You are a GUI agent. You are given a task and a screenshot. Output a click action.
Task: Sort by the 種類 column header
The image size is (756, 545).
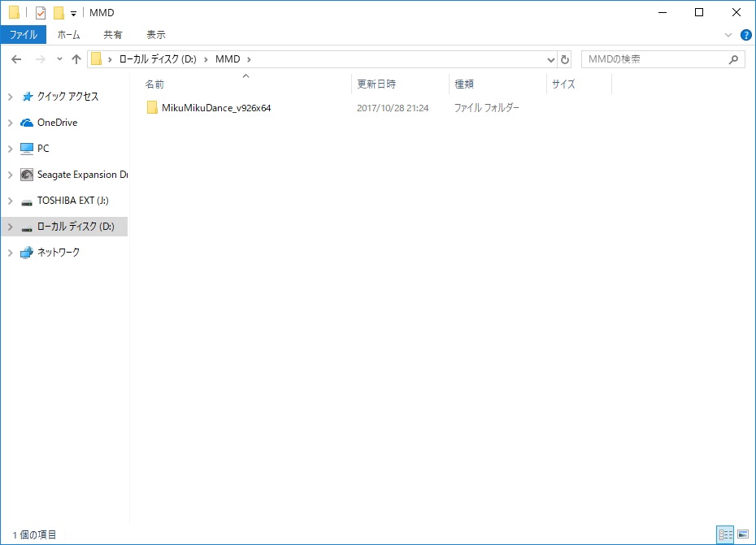click(464, 84)
